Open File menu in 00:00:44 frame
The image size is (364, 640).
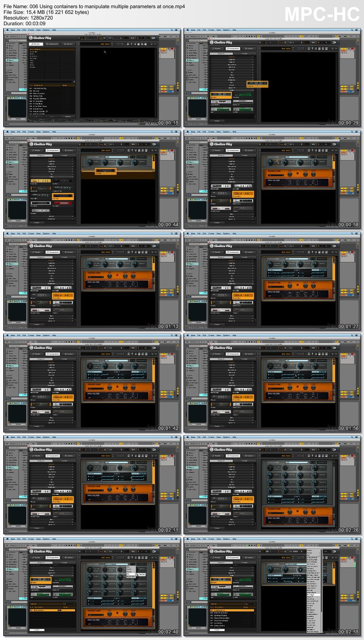18,132
